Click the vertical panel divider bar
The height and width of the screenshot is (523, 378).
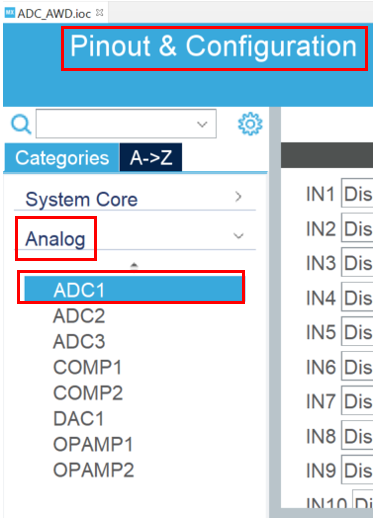coord(275,312)
